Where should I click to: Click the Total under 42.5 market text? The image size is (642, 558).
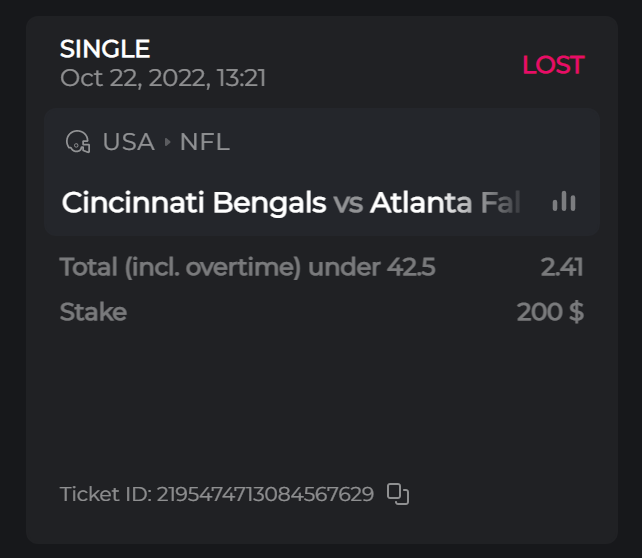[x=247, y=267]
